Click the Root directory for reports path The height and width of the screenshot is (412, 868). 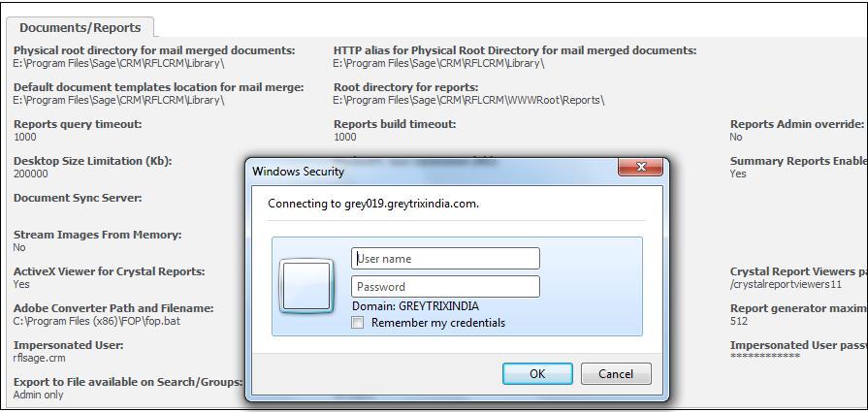point(468,100)
